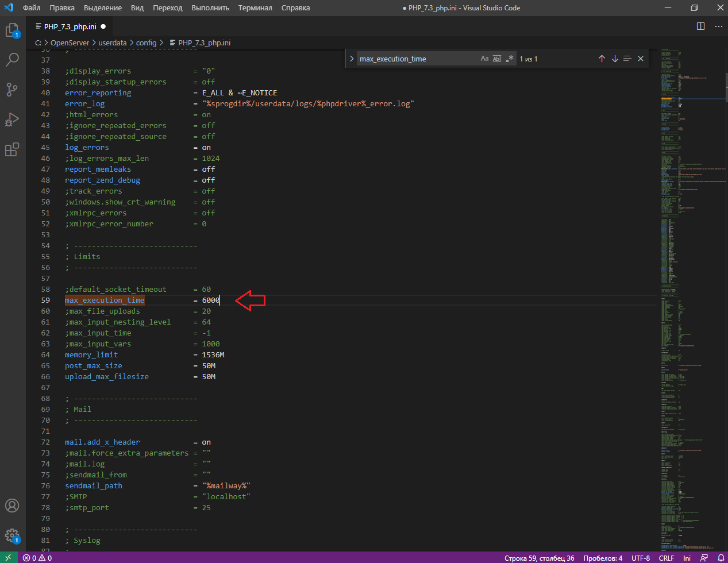Image resolution: width=728 pixels, height=563 pixels.
Task: Change file encoding UTF-8 in status bar
Action: pyautogui.click(x=640, y=558)
